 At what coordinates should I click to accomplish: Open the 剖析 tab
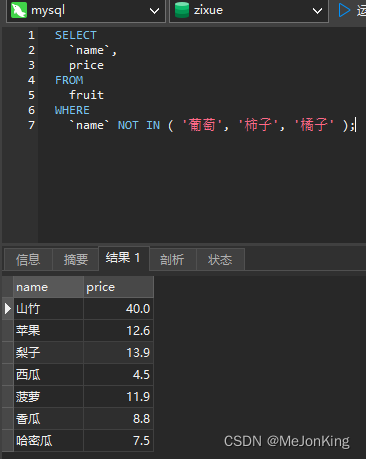tap(173, 259)
